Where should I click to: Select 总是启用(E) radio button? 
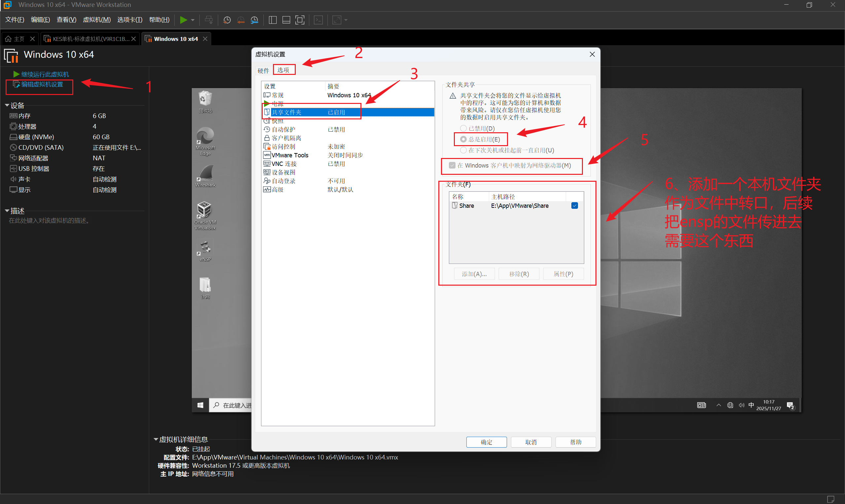(x=463, y=139)
